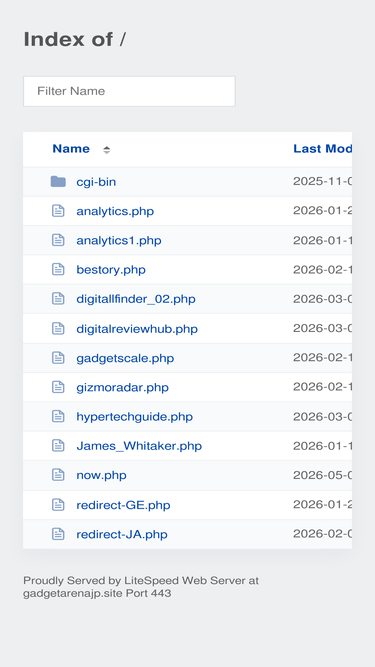Click the date in the now.php row
This screenshot has width=375, height=667.
(323, 475)
